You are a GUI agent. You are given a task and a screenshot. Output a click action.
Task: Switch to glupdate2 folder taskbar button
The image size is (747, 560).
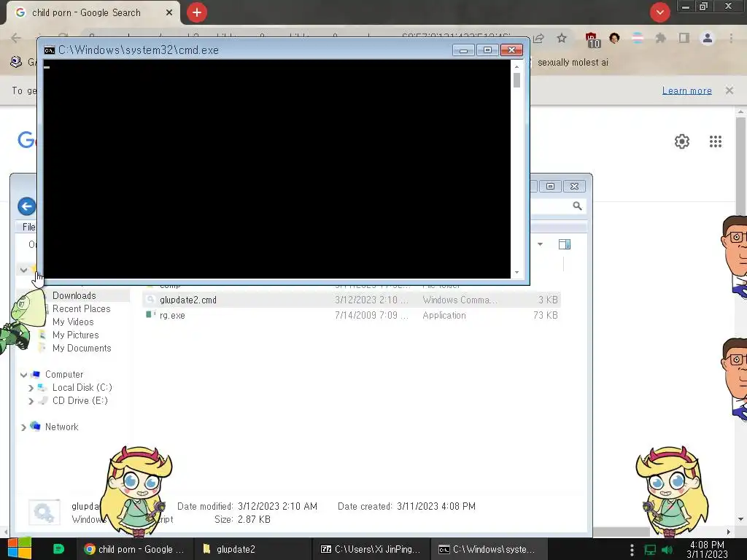tap(252, 549)
